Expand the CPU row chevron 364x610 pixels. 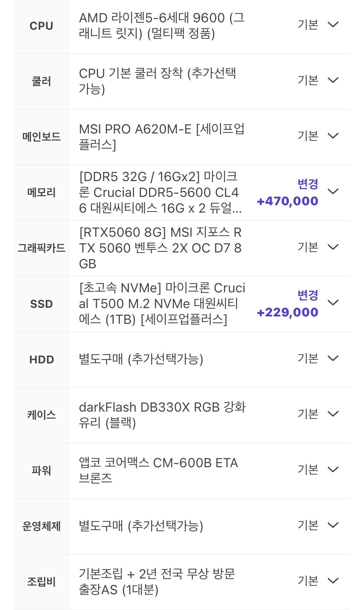[x=333, y=24]
